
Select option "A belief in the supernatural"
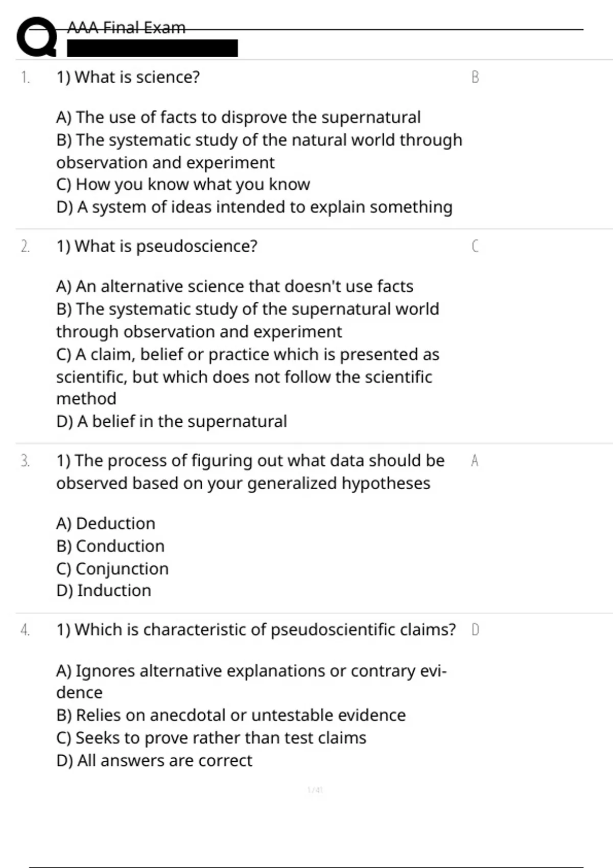click(172, 422)
